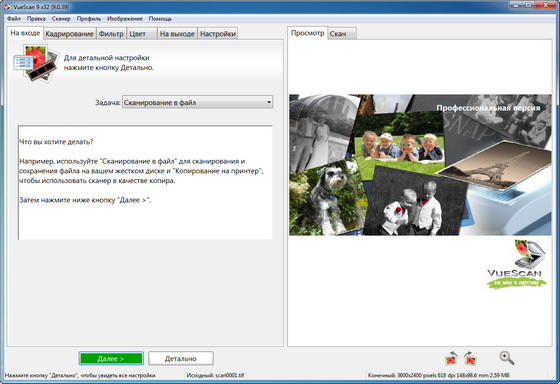Click the VueScan title bar app icon
This screenshot has height=384, width=560.
7,7
